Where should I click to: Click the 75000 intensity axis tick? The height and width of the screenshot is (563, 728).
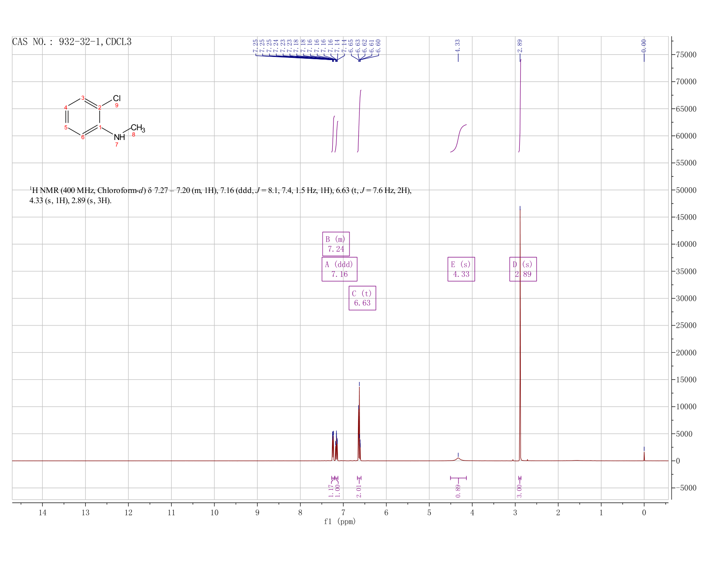[685, 55]
